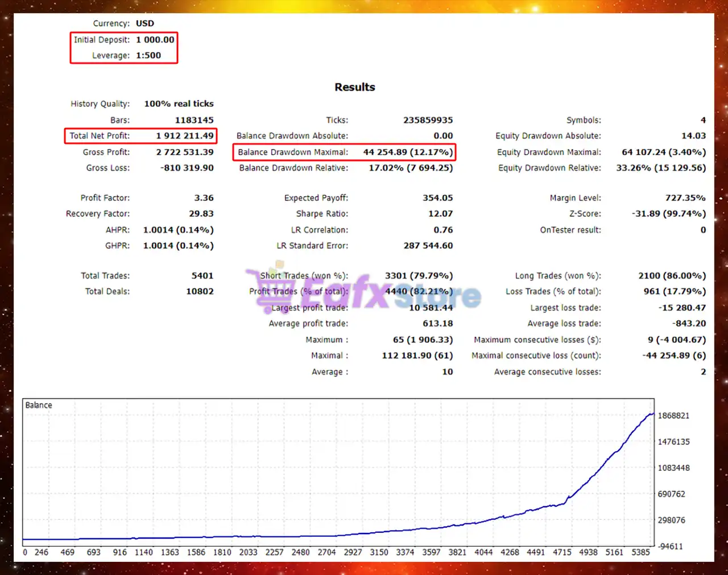Screen dimensions: 728x575
Task: Click the Gross Profit value 2 722 531.39
Action: pyautogui.click(x=185, y=152)
